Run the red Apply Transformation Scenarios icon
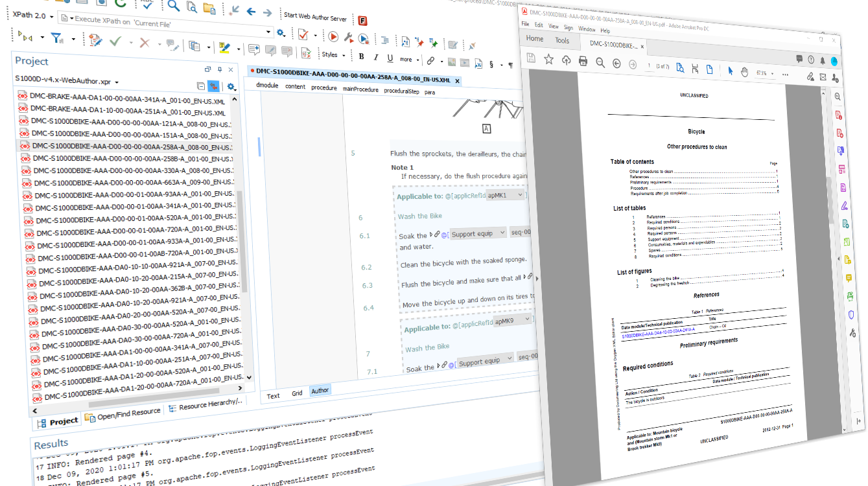This screenshot has height=486, width=868. coord(333,36)
